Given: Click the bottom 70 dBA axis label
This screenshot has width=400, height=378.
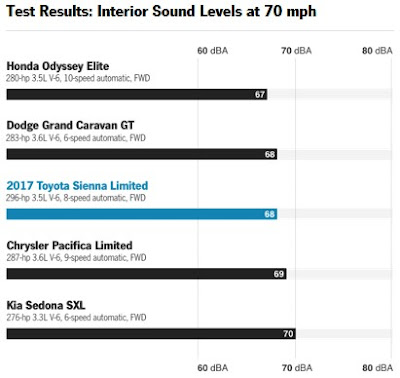Looking at the screenshot, I should pos(297,368).
